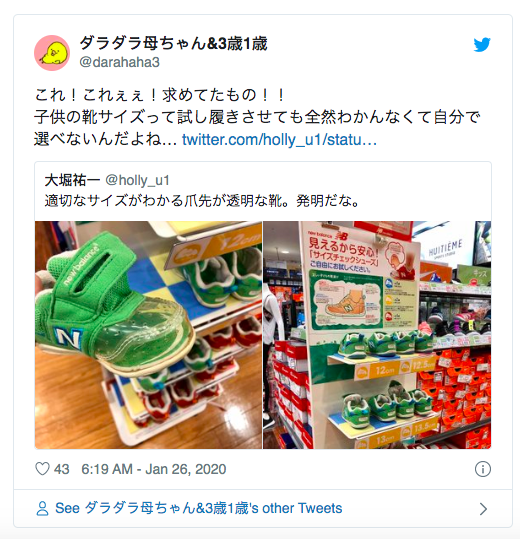Click the Twitter bird logo
The image size is (520, 539).
pyautogui.click(x=482, y=45)
